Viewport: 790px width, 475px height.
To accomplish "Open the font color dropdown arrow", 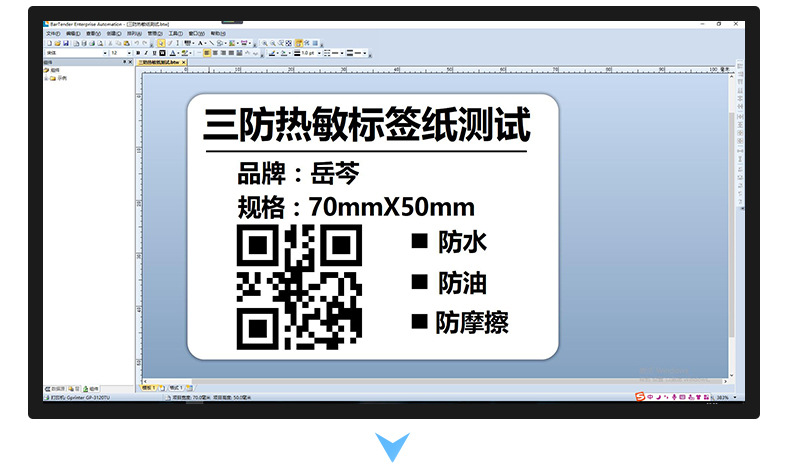I will [x=178, y=53].
